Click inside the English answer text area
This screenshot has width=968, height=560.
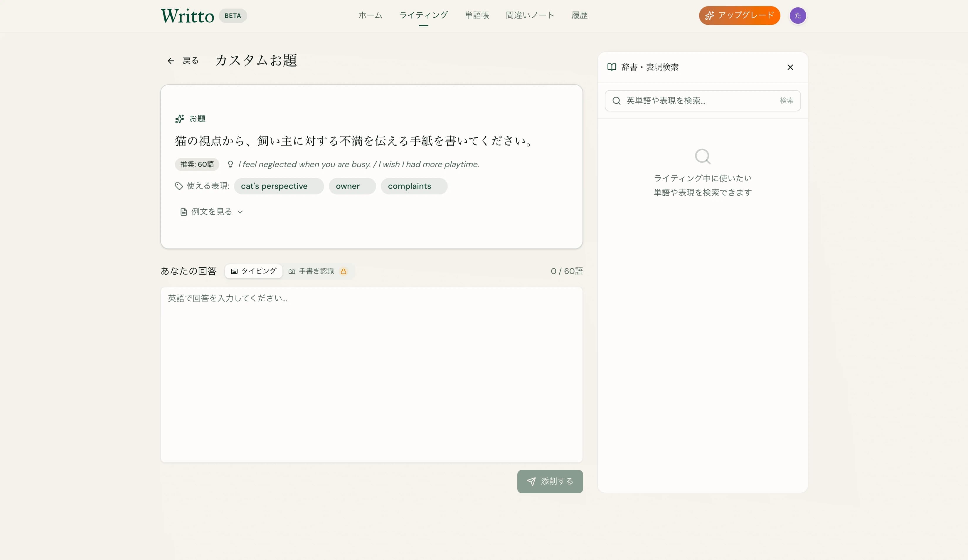point(371,374)
